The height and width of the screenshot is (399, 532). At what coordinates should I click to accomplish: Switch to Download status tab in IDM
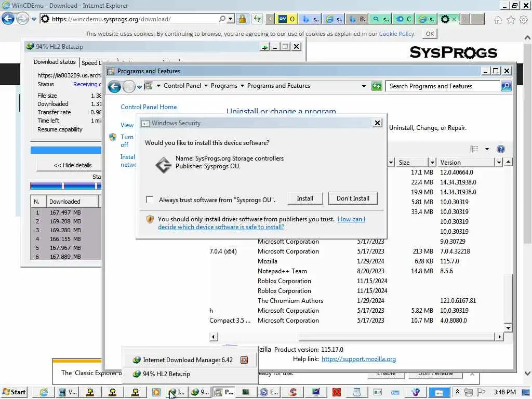point(55,62)
